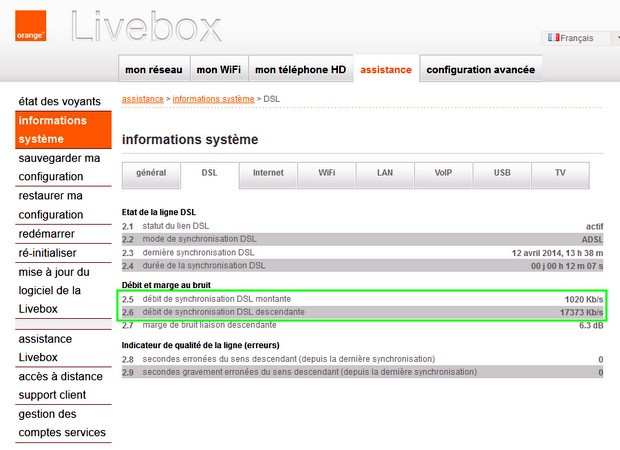Open the mon réseau tab

pos(154,69)
